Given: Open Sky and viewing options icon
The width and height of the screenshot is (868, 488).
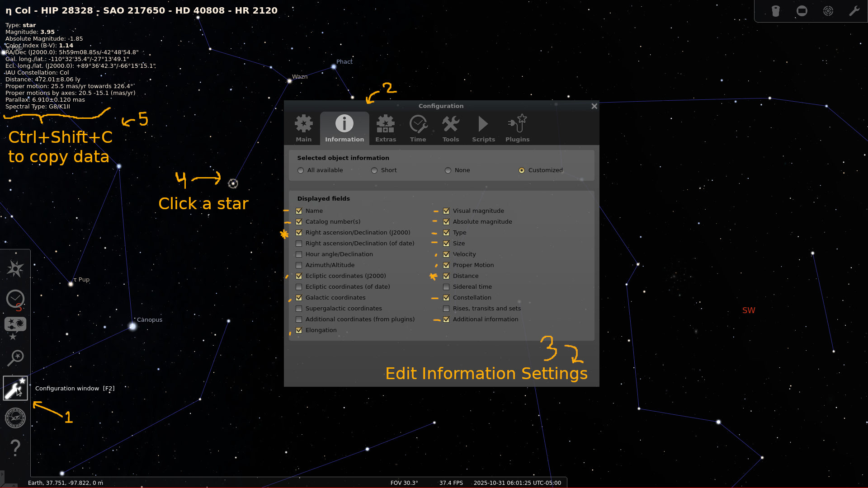Looking at the screenshot, I should click(x=15, y=325).
